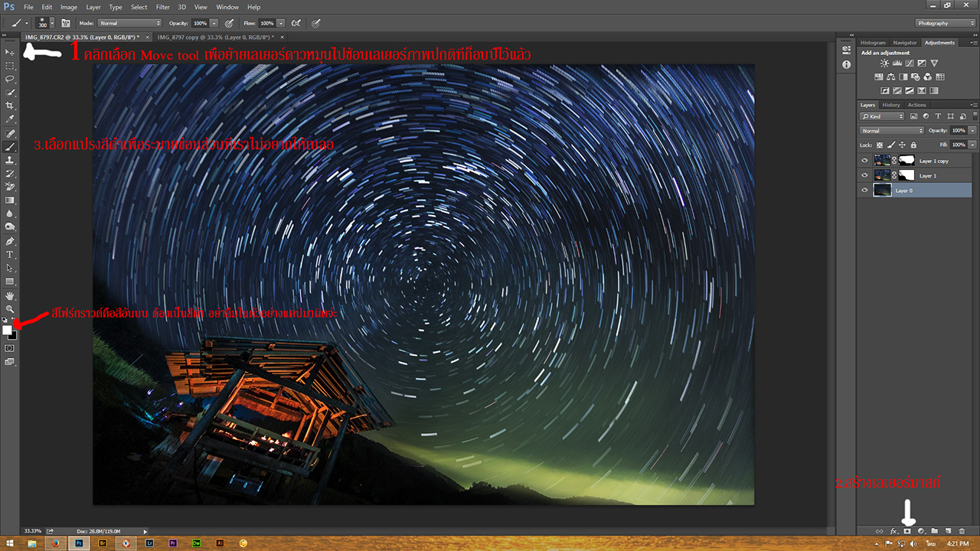This screenshot has height=551, width=980.
Task: Select the Lasso tool
Action: 10,79
